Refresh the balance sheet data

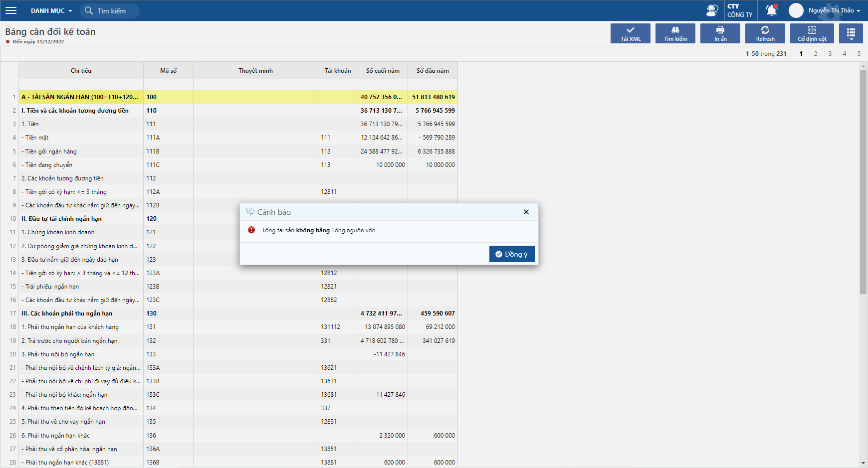point(765,33)
